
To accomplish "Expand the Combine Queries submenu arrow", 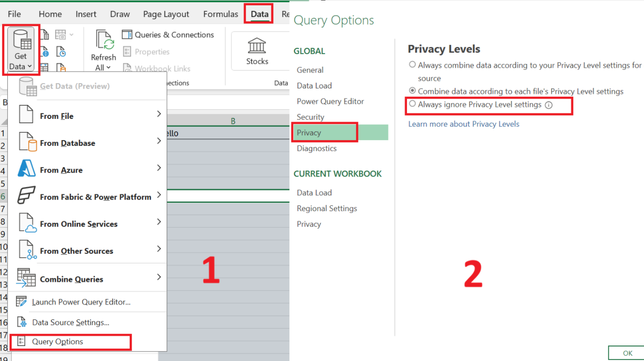I will point(159,277).
